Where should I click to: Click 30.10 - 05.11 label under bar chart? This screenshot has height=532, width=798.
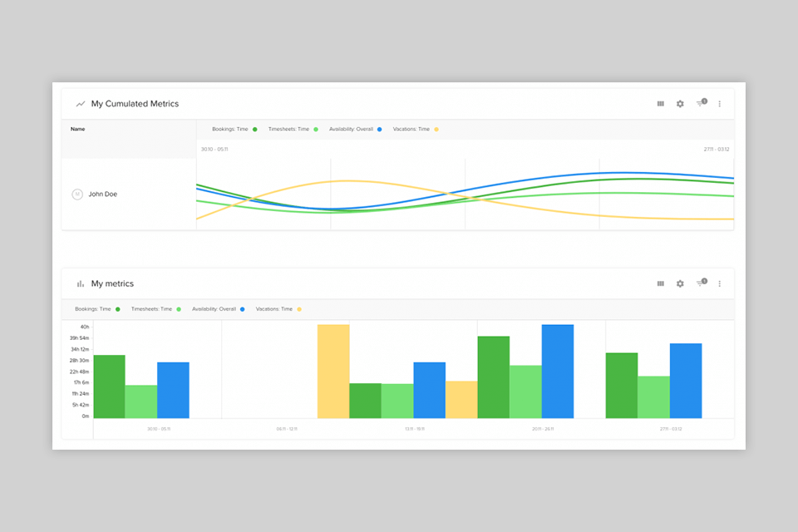[x=159, y=429]
